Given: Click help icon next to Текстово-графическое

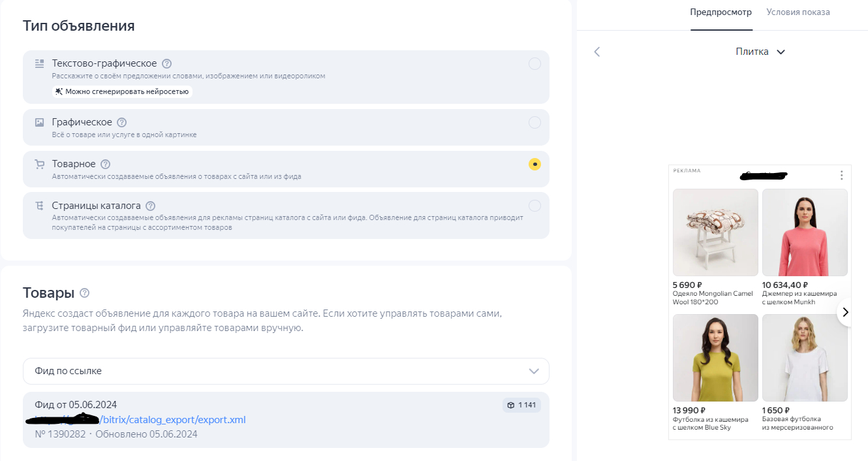Looking at the screenshot, I should click(x=166, y=63).
